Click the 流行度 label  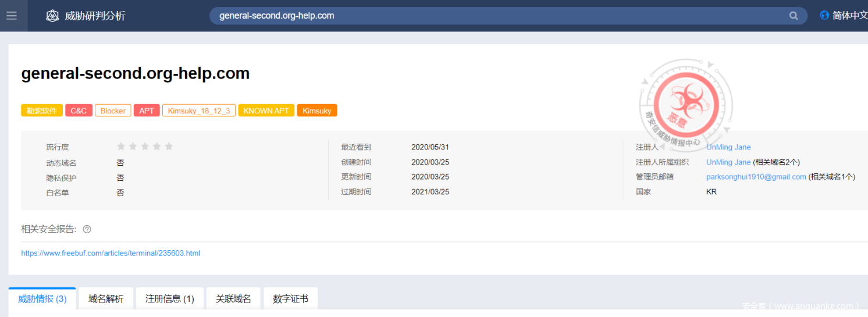pos(57,147)
